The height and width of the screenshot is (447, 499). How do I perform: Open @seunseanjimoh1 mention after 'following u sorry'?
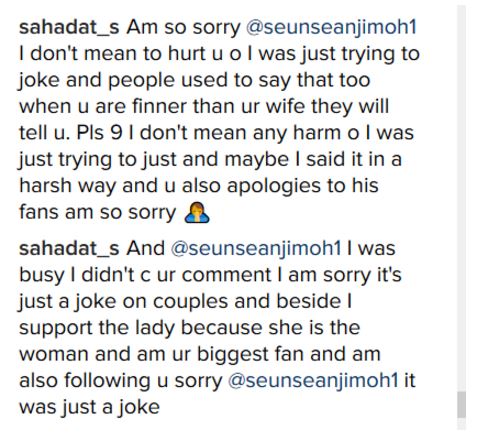[313, 381]
